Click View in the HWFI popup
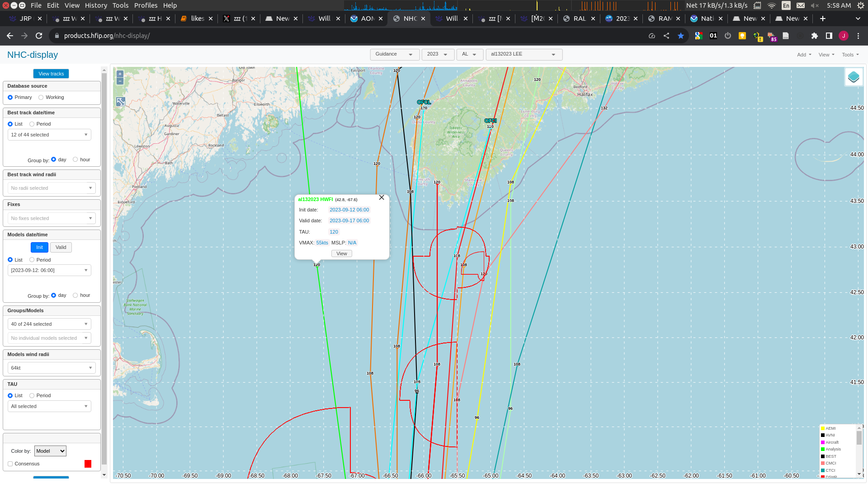This screenshot has height=488, width=868. click(x=342, y=253)
